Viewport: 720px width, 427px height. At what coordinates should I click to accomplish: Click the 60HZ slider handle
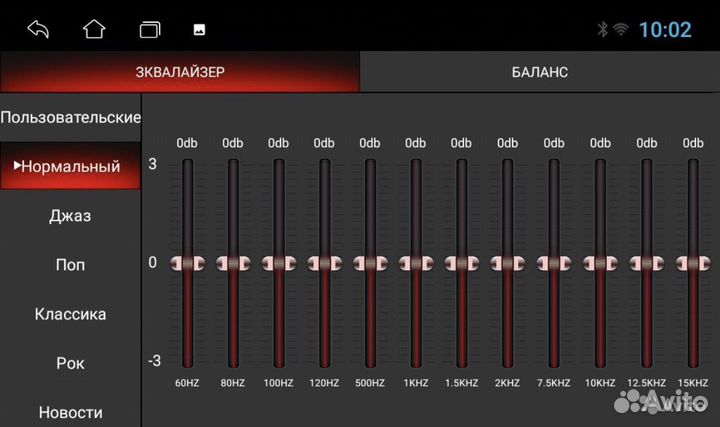click(x=187, y=263)
